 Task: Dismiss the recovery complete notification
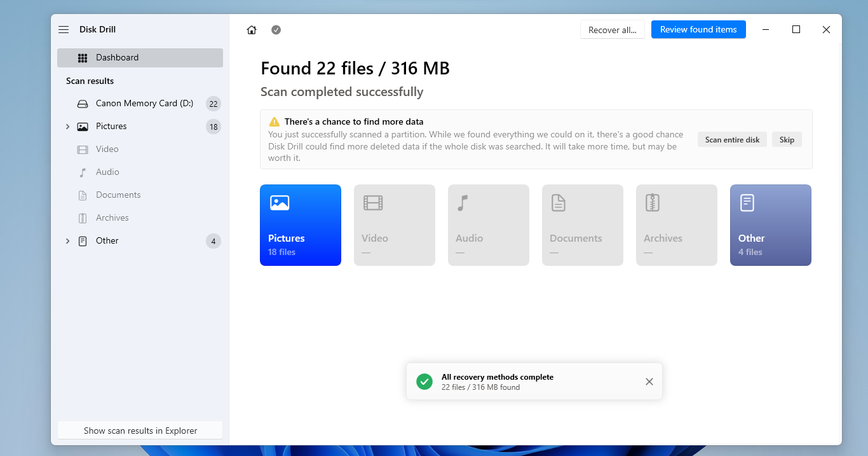click(x=649, y=382)
